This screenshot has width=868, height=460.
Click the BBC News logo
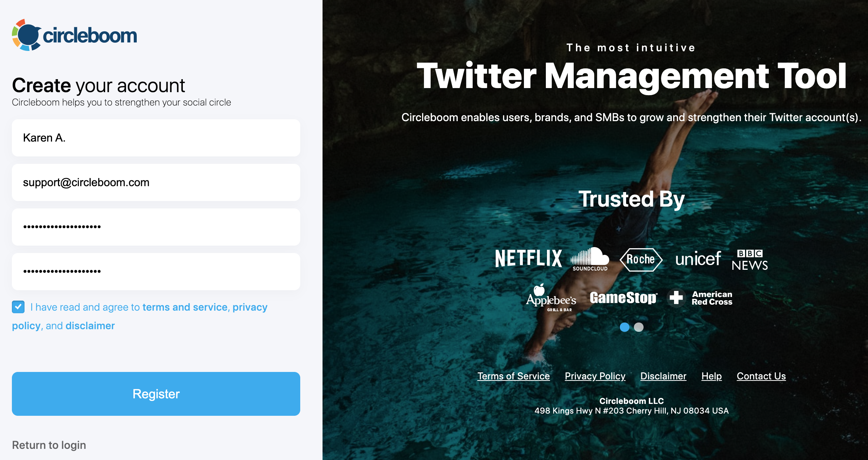(x=750, y=260)
